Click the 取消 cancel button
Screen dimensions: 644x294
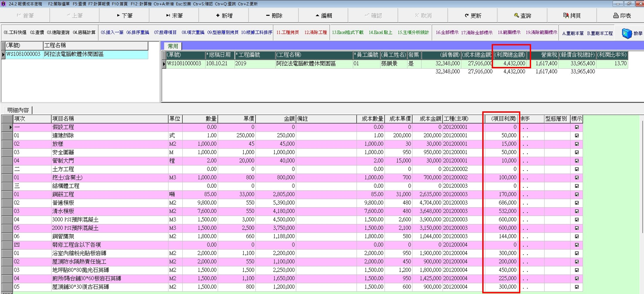423,16
